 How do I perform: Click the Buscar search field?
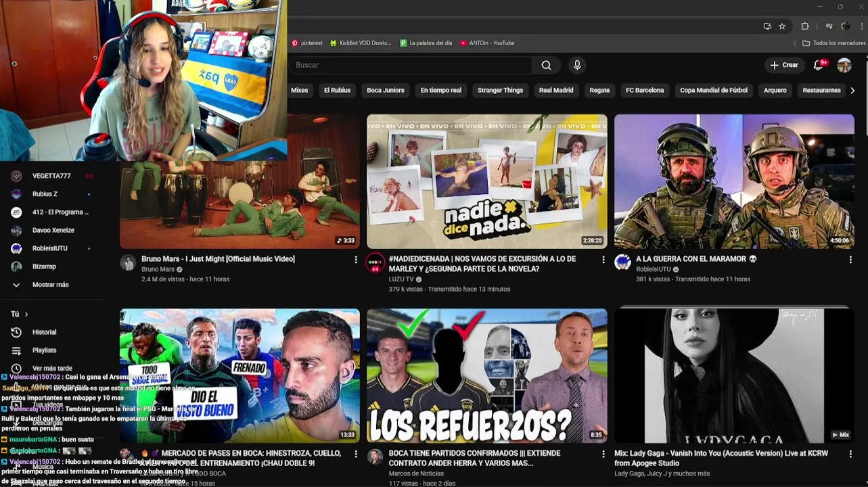pyautogui.click(x=411, y=65)
